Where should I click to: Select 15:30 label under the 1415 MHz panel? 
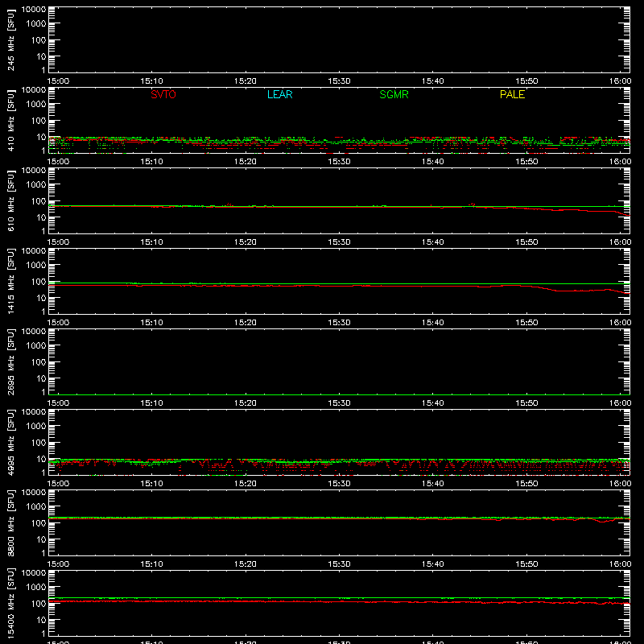[339, 323]
